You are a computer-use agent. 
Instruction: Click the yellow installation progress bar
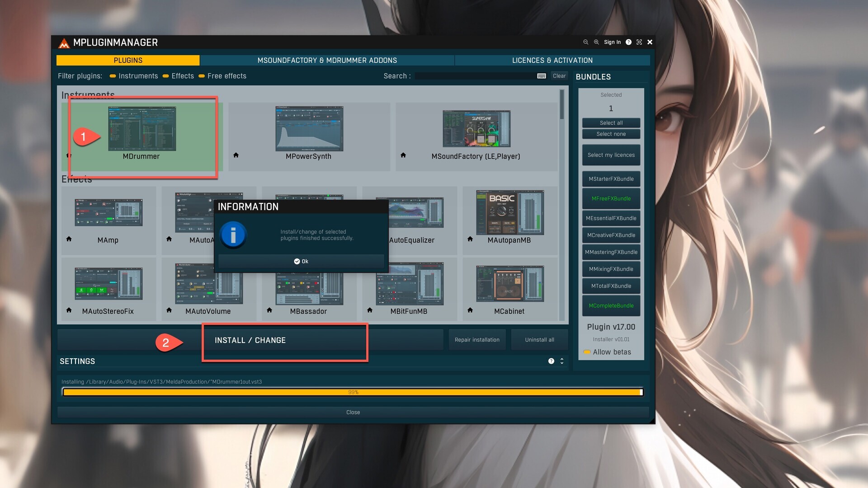click(x=353, y=392)
